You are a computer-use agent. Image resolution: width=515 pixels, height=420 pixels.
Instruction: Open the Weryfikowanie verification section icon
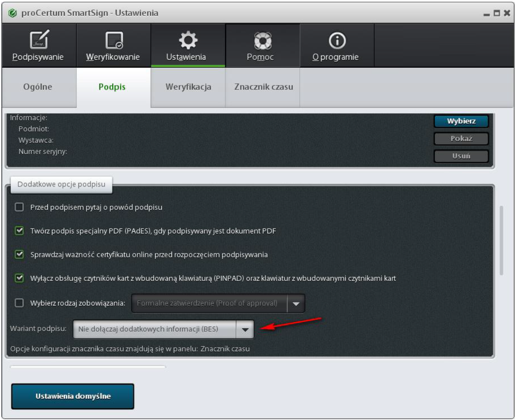114,40
